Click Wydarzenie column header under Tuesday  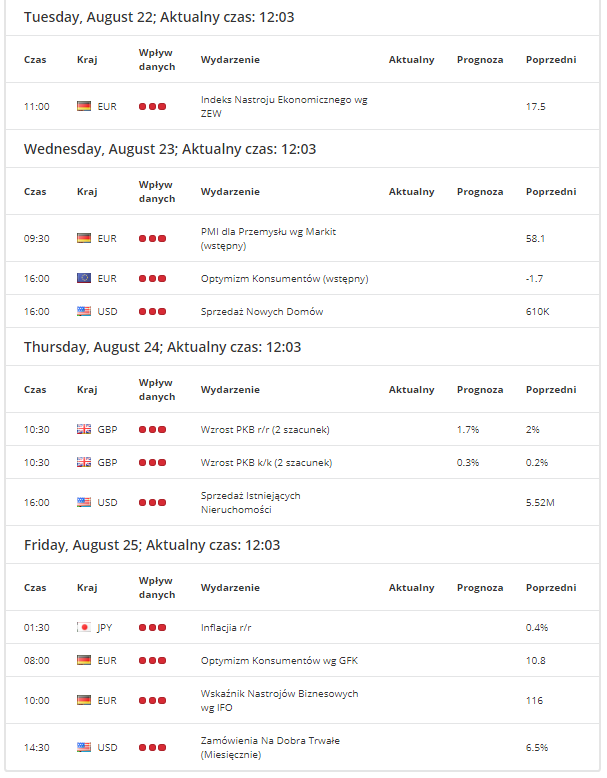230,60
